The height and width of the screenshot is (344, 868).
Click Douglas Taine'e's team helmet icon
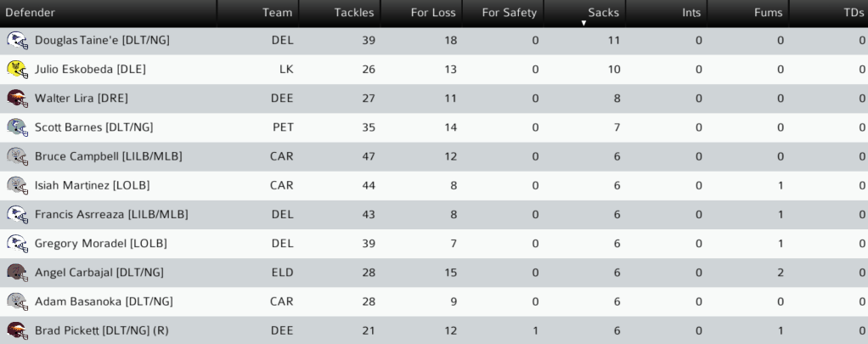tap(17, 40)
